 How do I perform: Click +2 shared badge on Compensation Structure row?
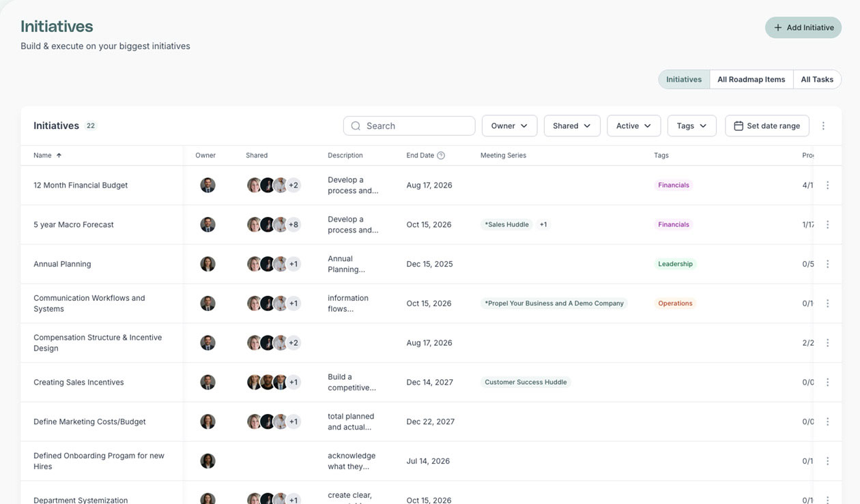pyautogui.click(x=293, y=343)
